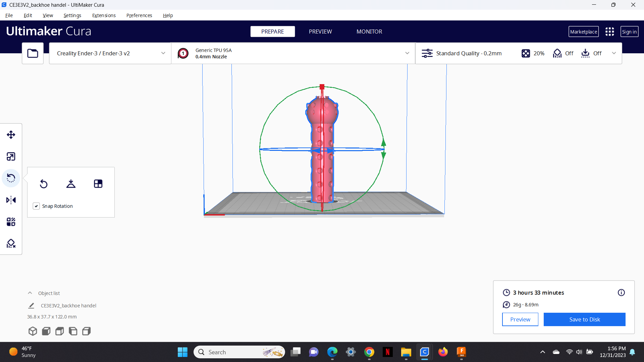The image size is (644, 362).
Task: Expand the Creality Ender-3 printer dropdown
Action: pos(110,53)
